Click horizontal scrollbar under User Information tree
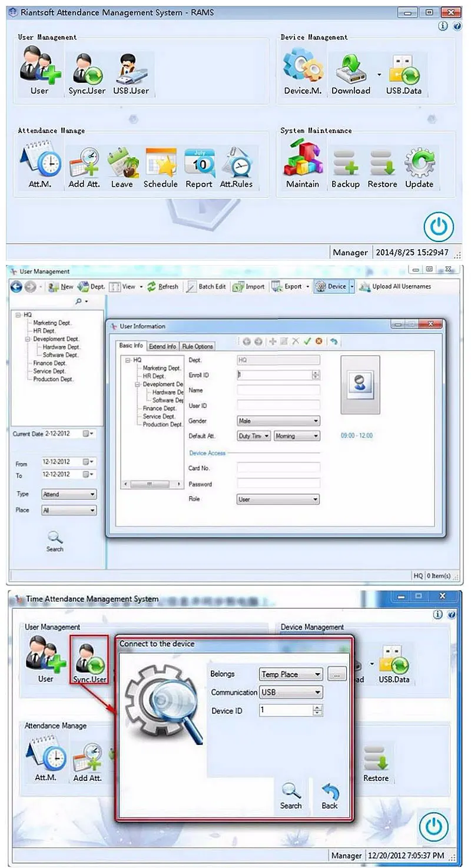Screen dimensions: 471x868 click(x=152, y=484)
